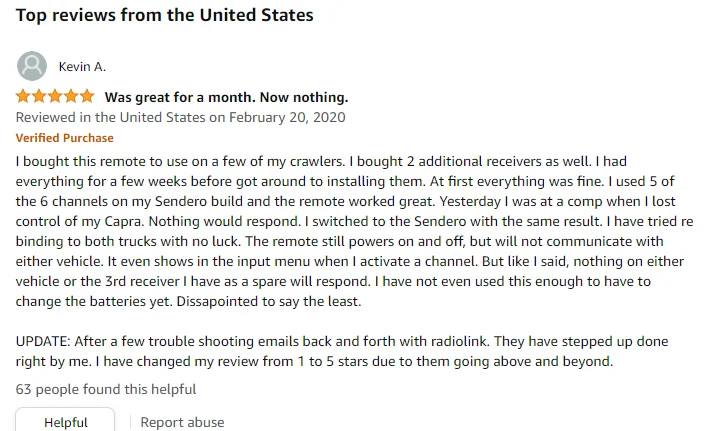Click the Verified Purchase label

pyautogui.click(x=65, y=138)
